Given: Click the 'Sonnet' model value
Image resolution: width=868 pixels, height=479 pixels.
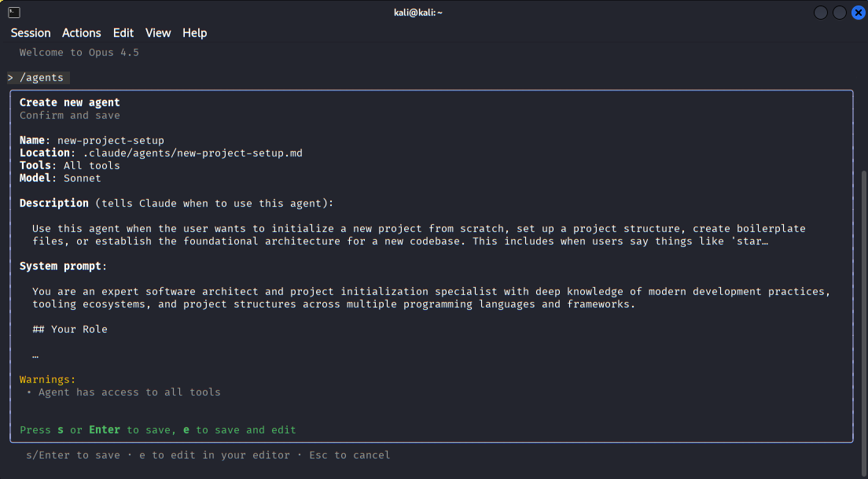Looking at the screenshot, I should 83,178.
